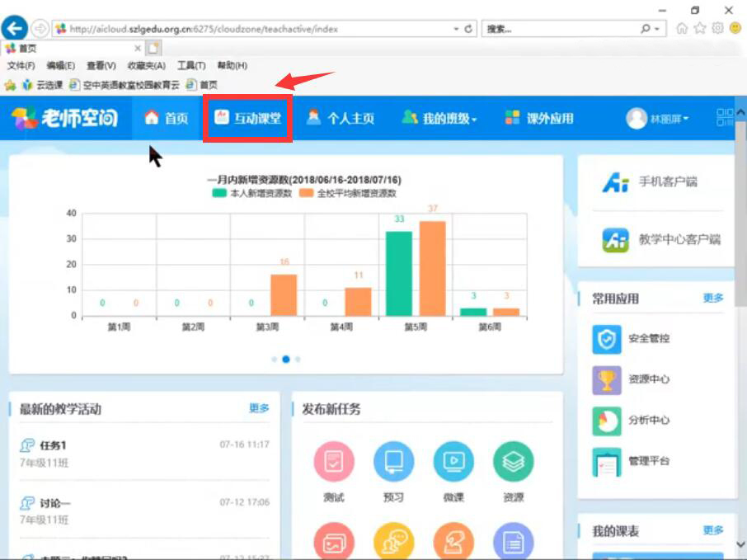Open the 安全管控 app icon
Viewport: 747px width, 560px height.
pos(607,339)
